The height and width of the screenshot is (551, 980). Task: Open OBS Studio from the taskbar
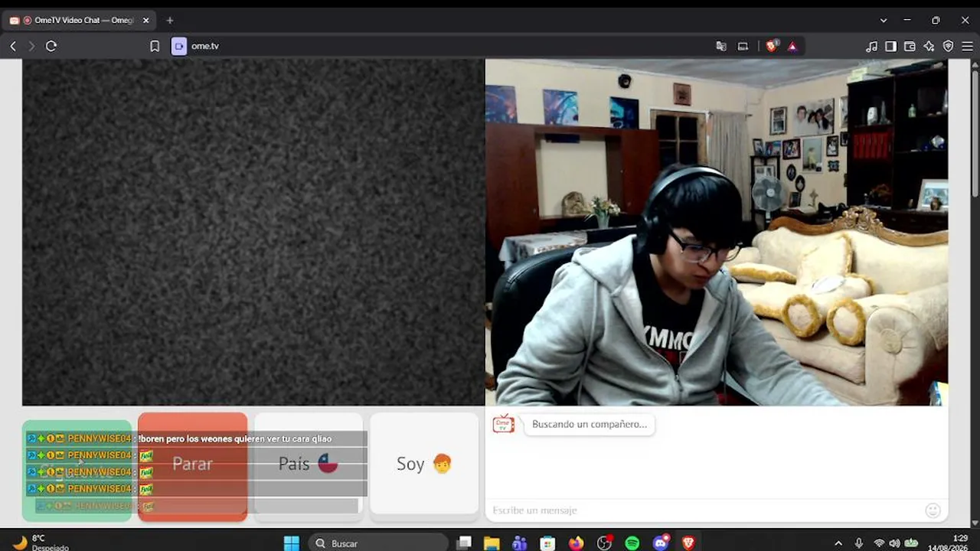pos(604,543)
